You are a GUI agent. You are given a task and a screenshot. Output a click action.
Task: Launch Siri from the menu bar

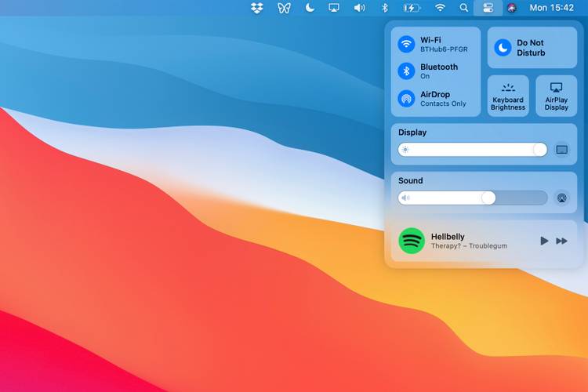(512, 8)
